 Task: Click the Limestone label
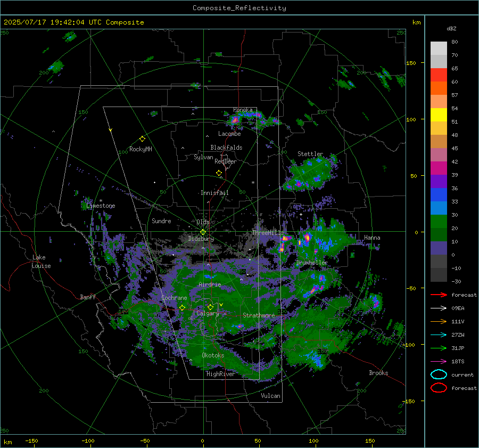[101, 206]
